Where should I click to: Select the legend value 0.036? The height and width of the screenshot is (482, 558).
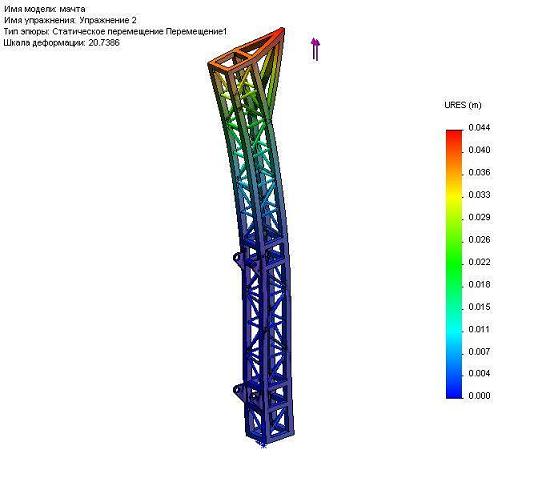click(x=479, y=172)
